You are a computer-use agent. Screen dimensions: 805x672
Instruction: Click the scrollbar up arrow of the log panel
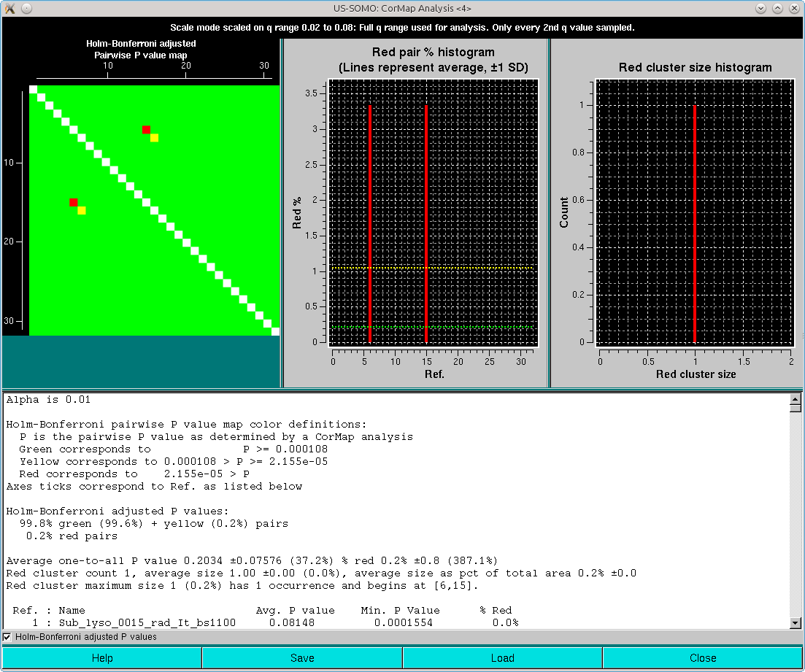tap(796, 400)
